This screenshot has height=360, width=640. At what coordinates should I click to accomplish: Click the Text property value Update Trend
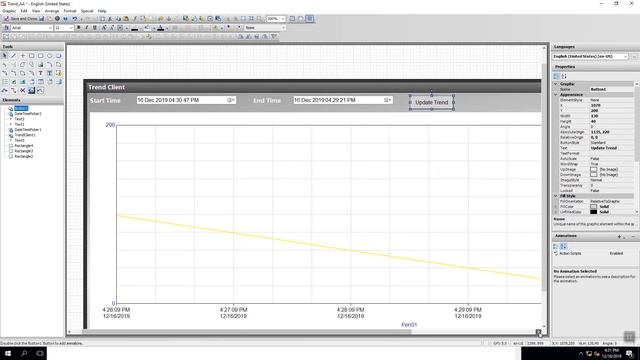tap(604, 148)
